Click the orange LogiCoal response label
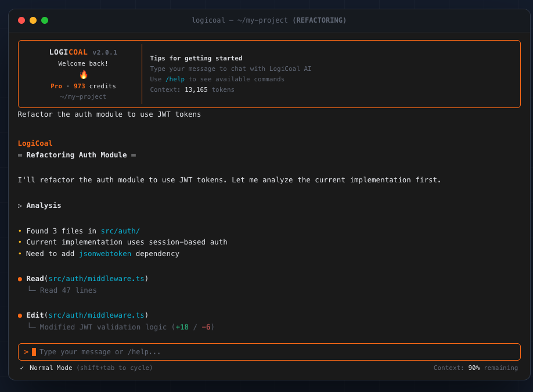The height and width of the screenshot is (392, 533). click(x=35, y=143)
